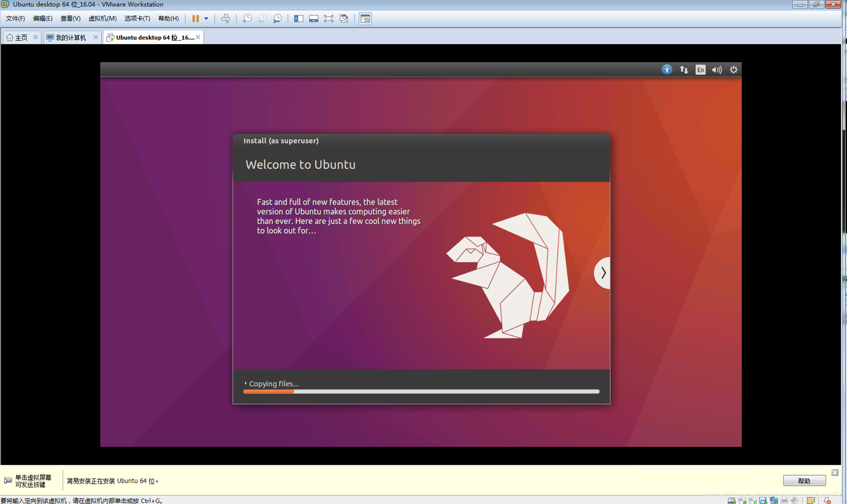
Task: Click the Send Ctrl+Alt+Del toolbar icon
Action: point(226,19)
